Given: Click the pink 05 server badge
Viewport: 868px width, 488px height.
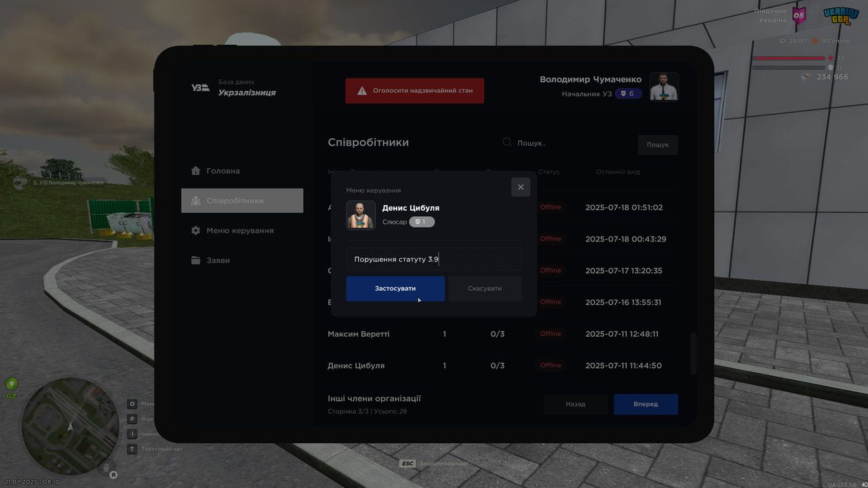Looking at the screenshot, I should (x=799, y=15).
